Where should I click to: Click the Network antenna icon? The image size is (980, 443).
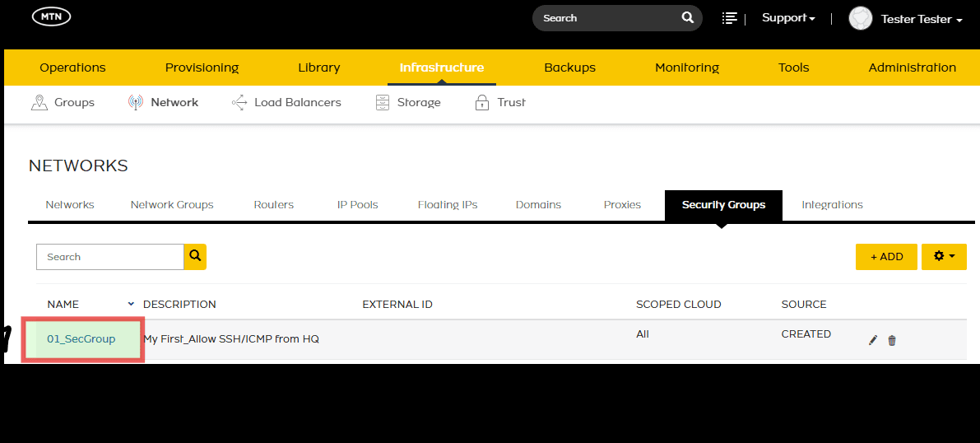point(136,103)
